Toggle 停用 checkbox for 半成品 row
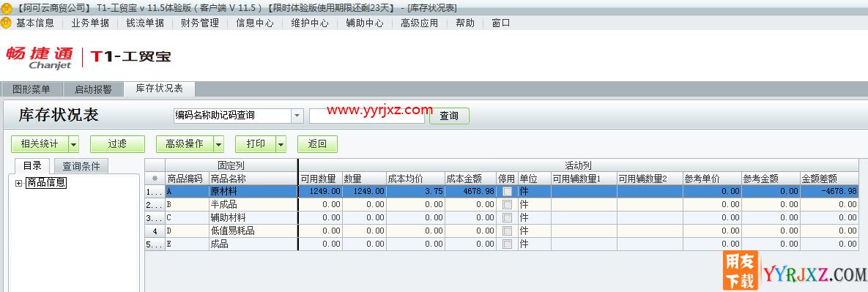 507,205
